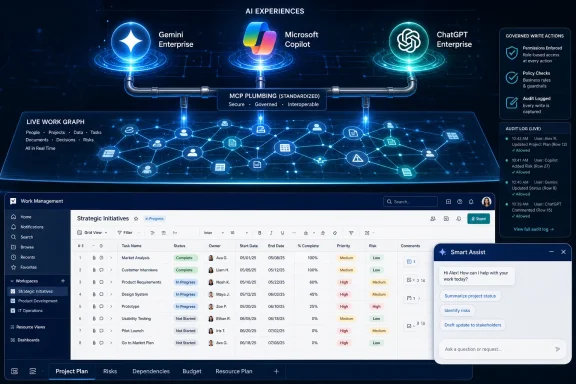
Task: Toggle italic formatting in sheet toolbar
Action: click(x=271, y=233)
